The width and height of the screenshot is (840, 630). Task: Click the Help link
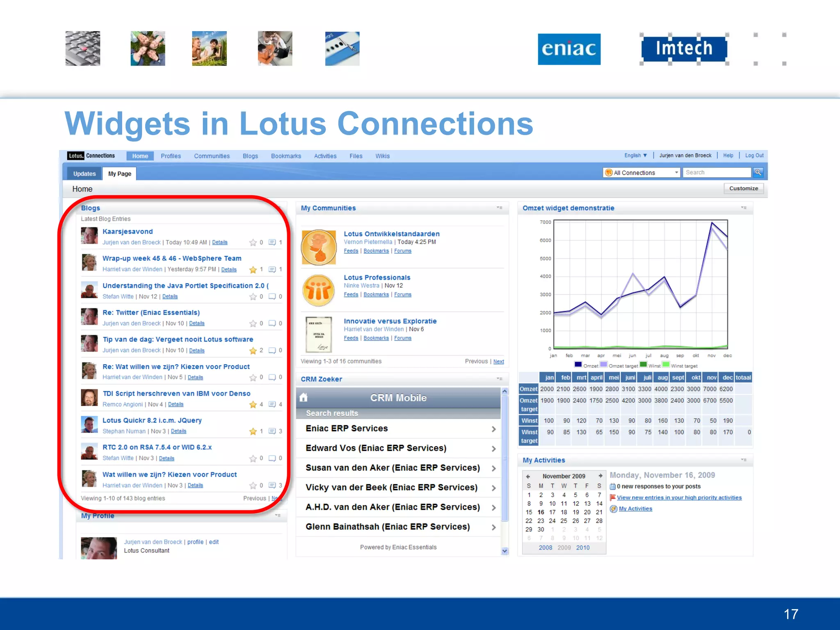tap(728, 155)
